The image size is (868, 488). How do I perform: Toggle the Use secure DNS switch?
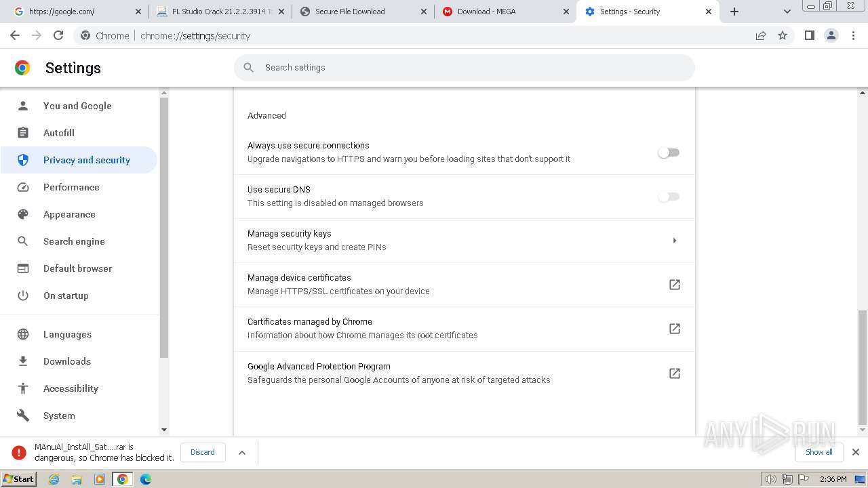click(669, 197)
